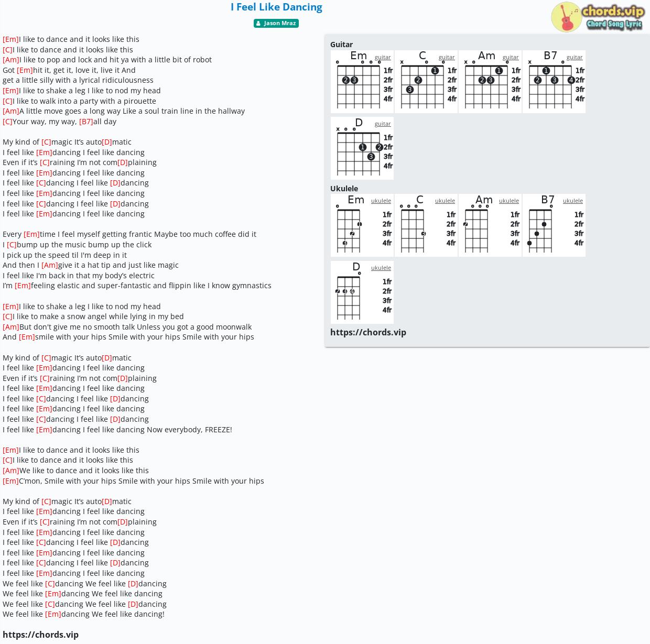Open the ukulele link beside B7 chord
This screenshot has width=650, height=644.
573,201
